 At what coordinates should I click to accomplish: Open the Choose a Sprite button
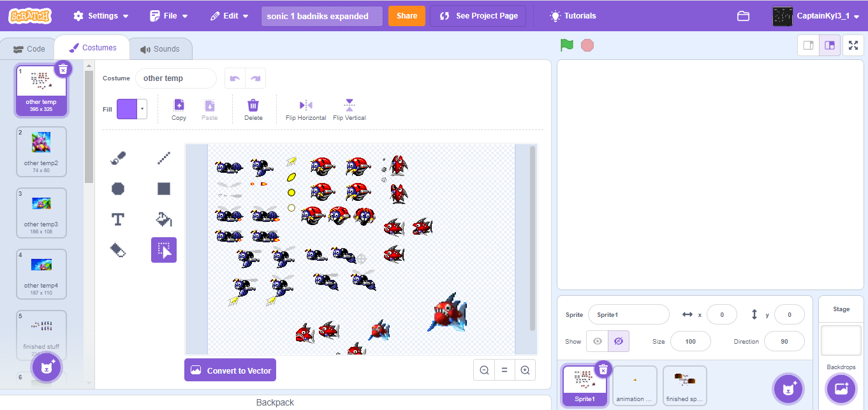(788, 388)
